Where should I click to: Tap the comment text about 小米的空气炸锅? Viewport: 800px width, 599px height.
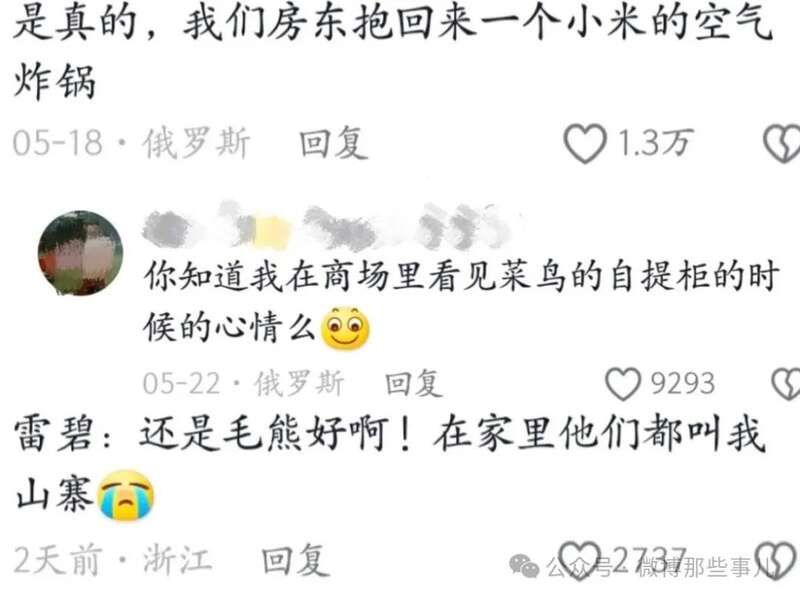pyautogui.click(x=392, y=51)
